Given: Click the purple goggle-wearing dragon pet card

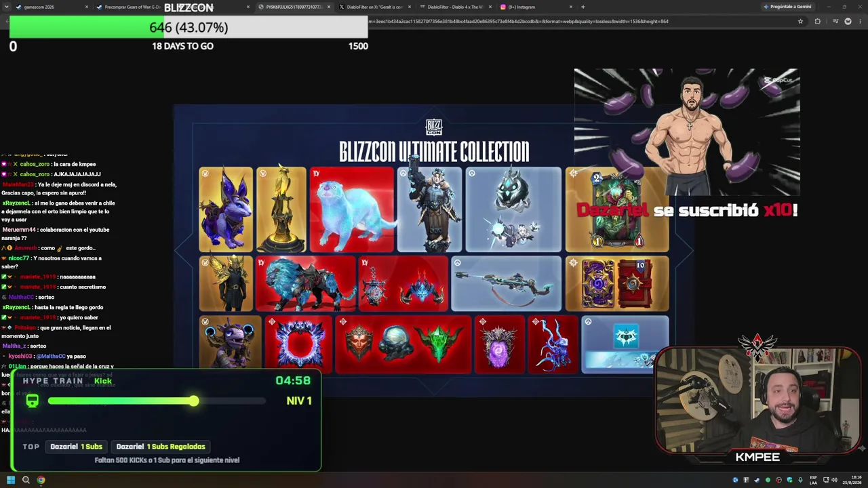Looking at the screenshot, I should coord(231,344).
